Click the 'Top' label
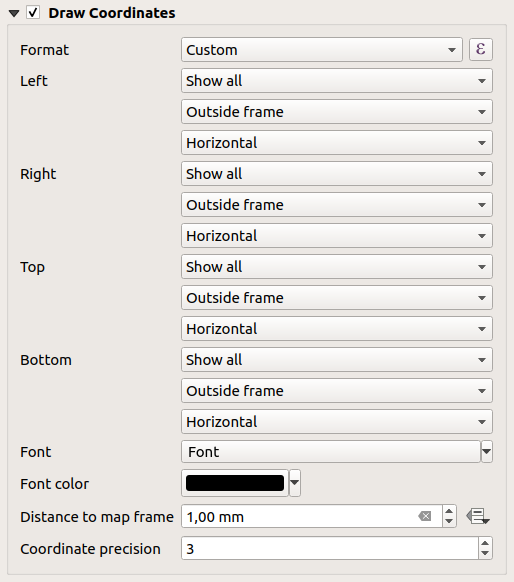Image resolution: width=514 pixels, height=582 pixels. (32, 267)
